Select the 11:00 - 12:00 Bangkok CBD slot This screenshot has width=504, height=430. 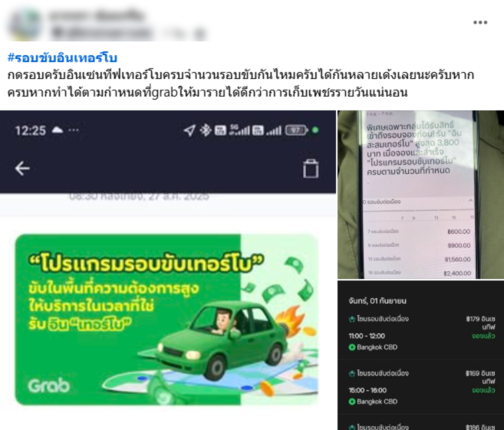421,333
